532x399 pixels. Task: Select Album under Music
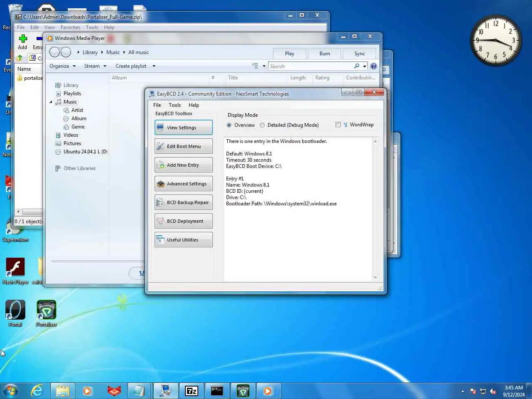pos(79,118)
